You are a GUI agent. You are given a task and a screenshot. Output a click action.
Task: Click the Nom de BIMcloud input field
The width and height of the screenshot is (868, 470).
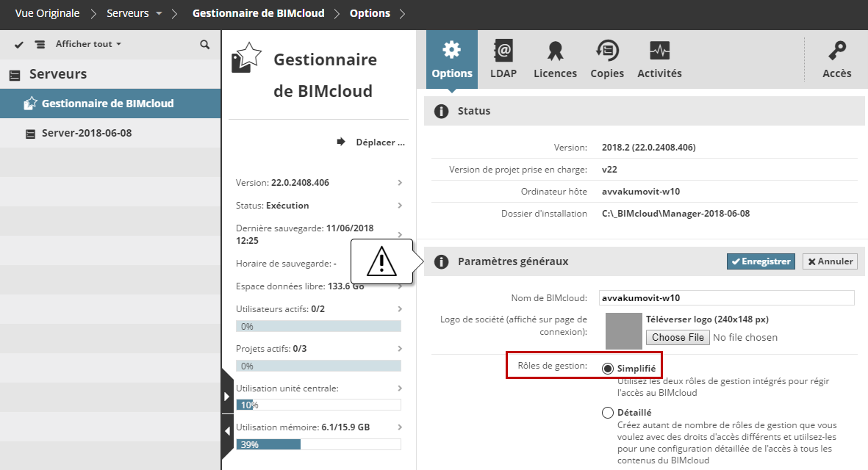(x=726, y=297)
